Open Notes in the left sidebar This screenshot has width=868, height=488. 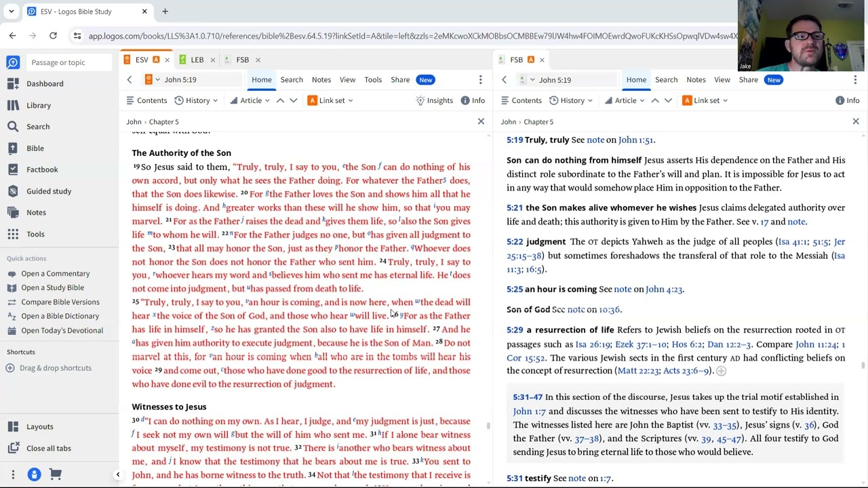point(36,212)
